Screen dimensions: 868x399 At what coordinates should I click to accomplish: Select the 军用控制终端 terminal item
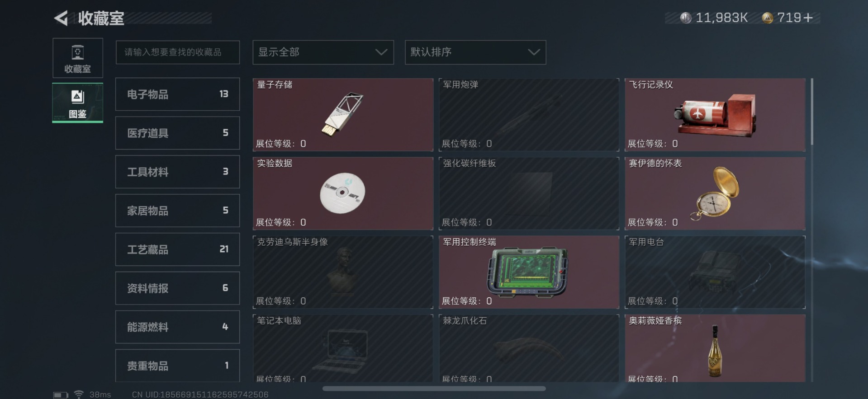529,272
